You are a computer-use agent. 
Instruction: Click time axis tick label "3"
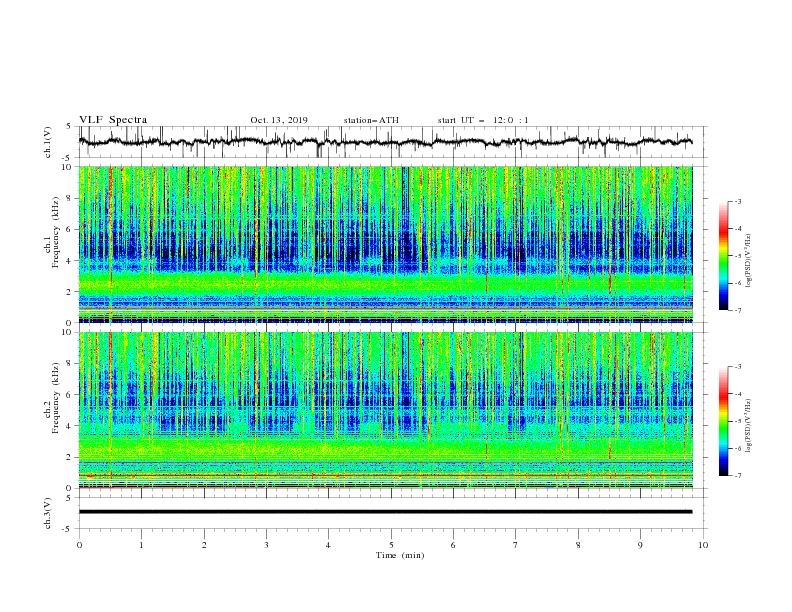pyautogui.click(x=266, y=545)
